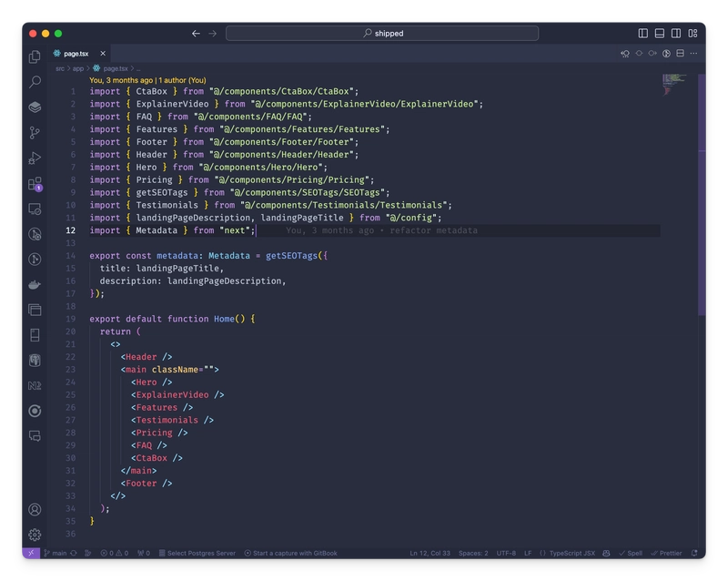Open the Run and Debug view
Screen dimensions: 728x581
(35, 158)
